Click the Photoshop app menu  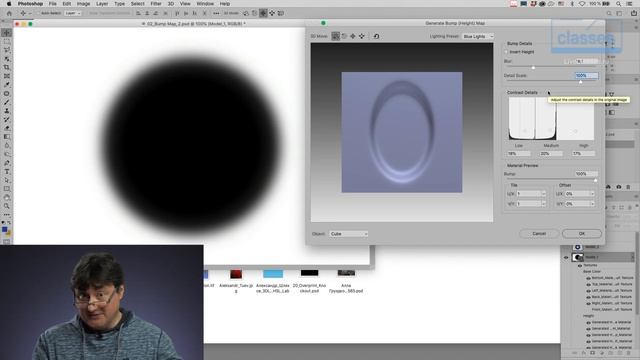point(30,4)
